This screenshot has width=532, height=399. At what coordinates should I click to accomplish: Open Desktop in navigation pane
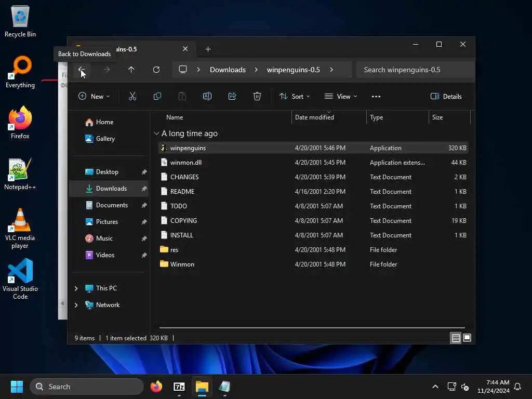click(109, 172)
